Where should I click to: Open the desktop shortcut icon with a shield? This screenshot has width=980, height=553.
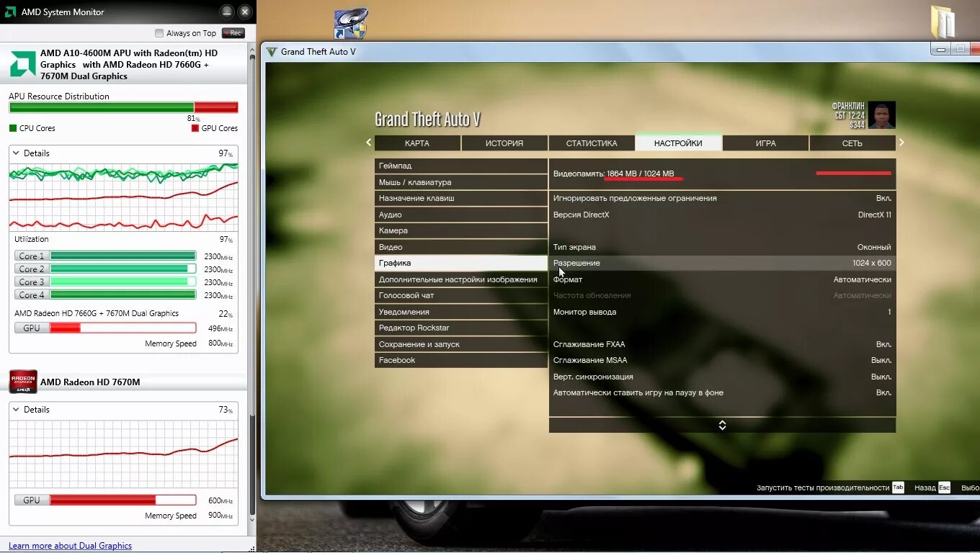tap(351, 23)
